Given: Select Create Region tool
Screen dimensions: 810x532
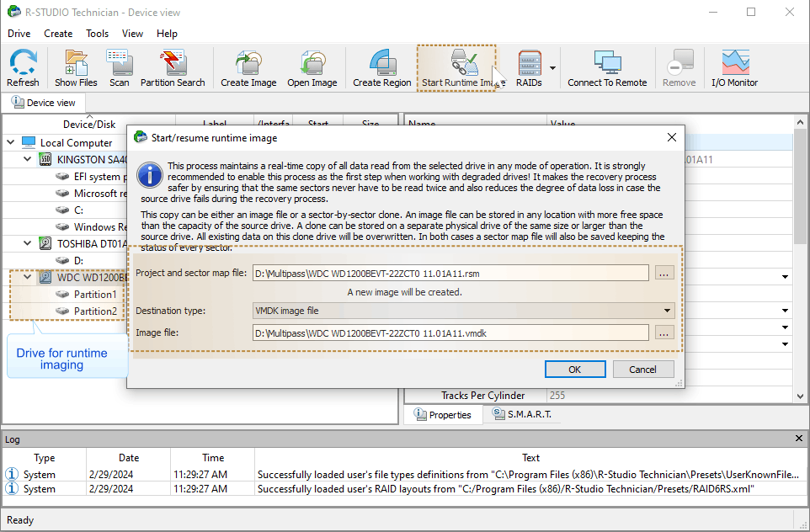Looking at the screenshot, I should [x=381, y=67].
